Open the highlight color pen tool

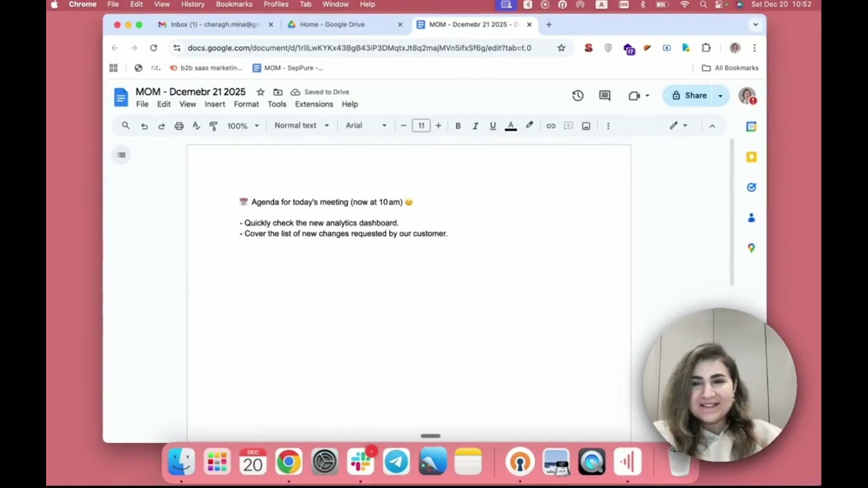point(530,126)
